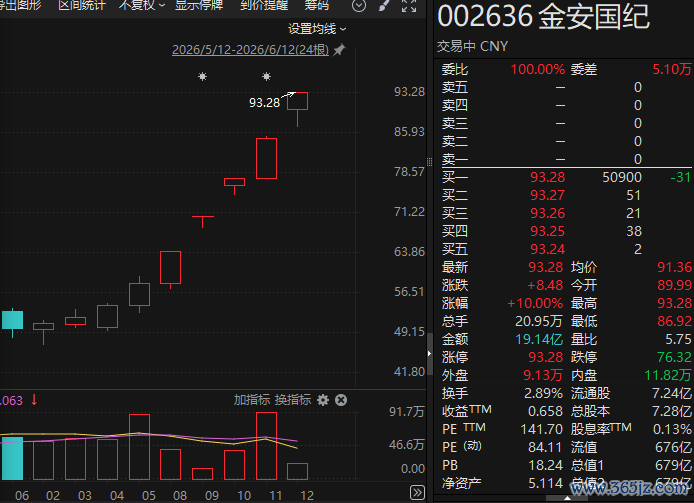Viewport: 694px width, 503px height.
Task: Click 买五 bid price 93.24
Action: (547, 249)
